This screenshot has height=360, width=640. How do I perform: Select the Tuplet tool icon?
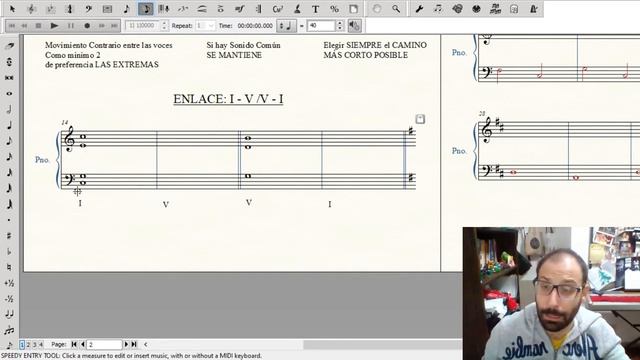(183, 9)
